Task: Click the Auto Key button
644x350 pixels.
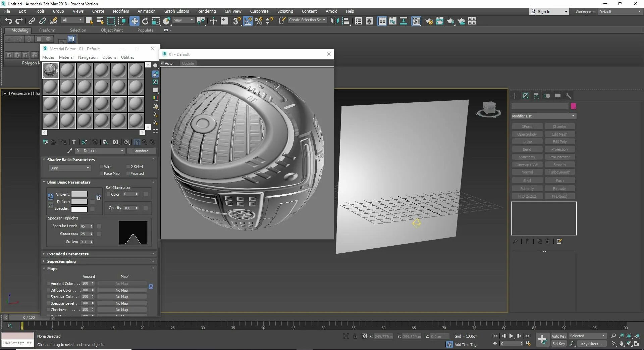Action: click(559, 336)
